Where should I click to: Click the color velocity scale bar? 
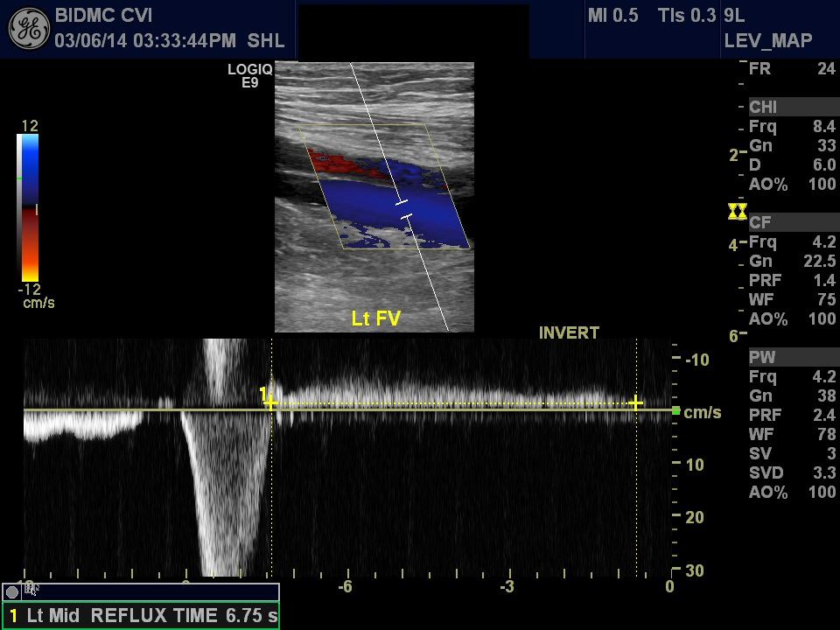tap(29, 207)
